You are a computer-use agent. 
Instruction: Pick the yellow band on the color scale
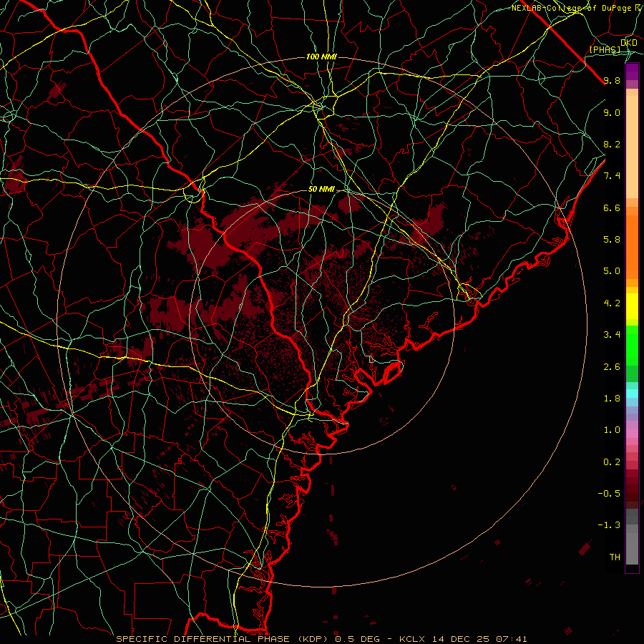pos(632,306)
